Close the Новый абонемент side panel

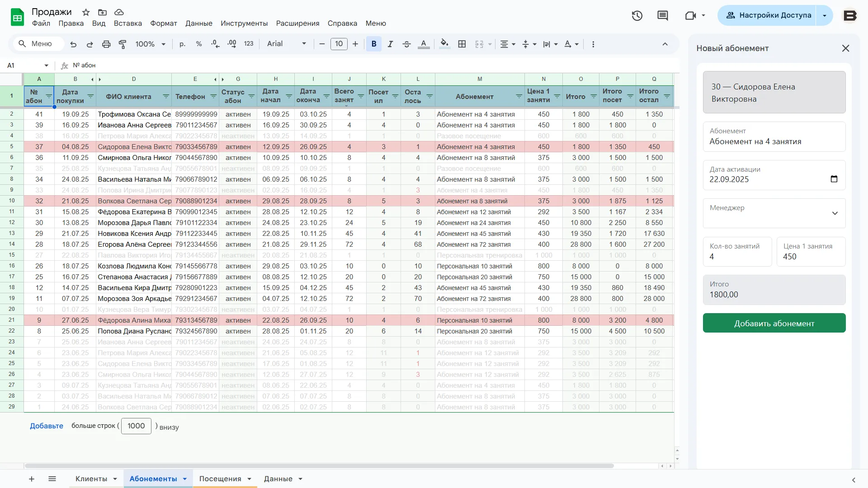tap(845, 48)
